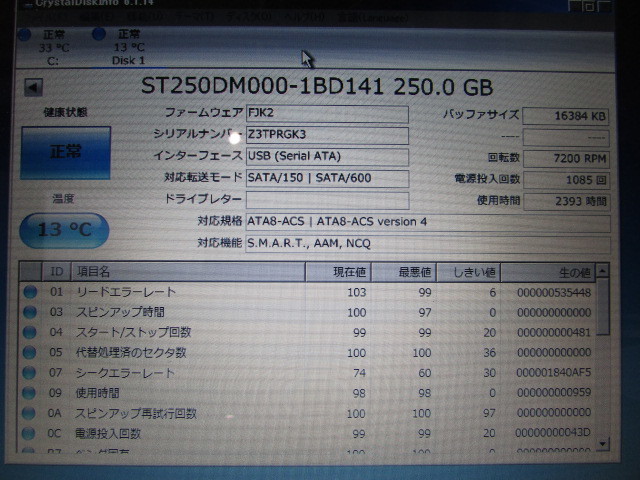Click status icon for 07 シークエラーレート
This screenshot has width=640, height=480.
pyautogui.click(x=29, y=372)
